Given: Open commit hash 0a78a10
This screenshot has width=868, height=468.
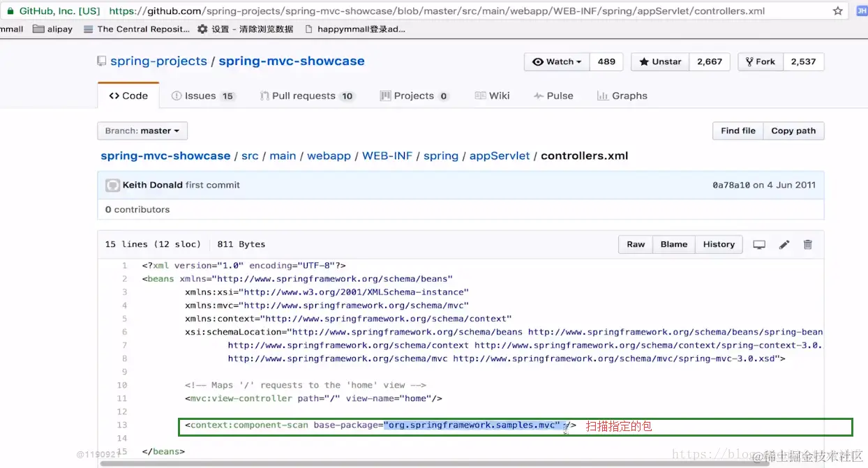Looking at the screenshot, I should (x=731, y=186).
